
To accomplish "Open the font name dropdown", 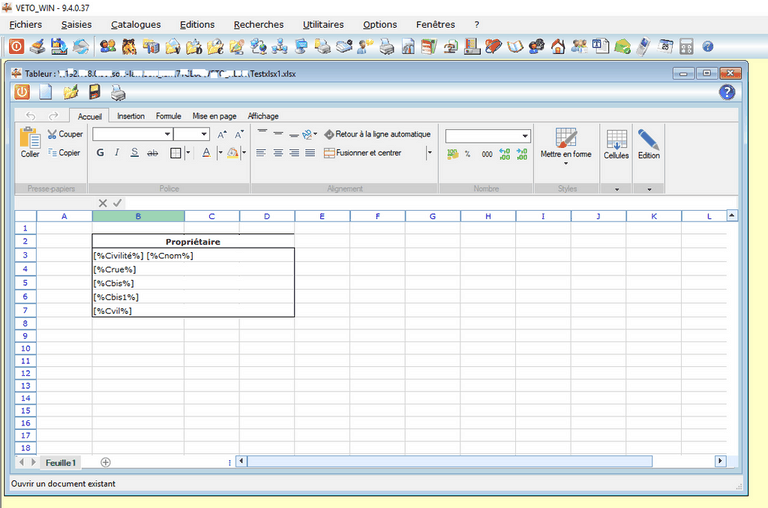I will pos(167,134).
